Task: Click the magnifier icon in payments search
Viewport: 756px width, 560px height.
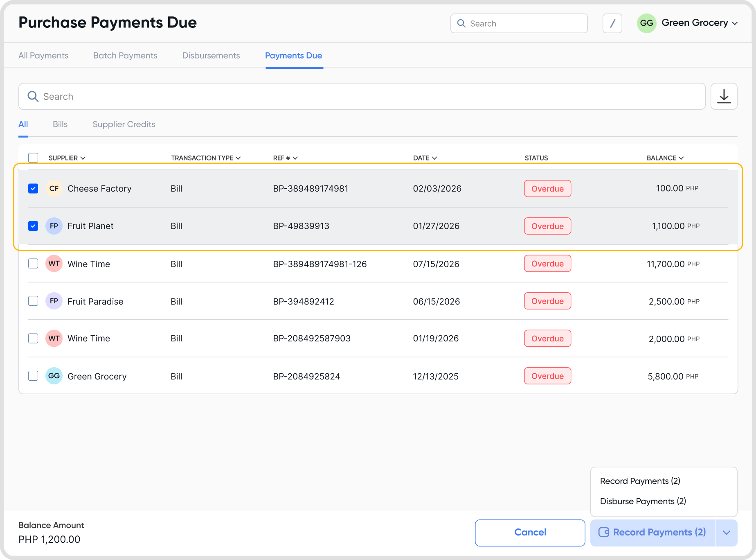Action: 33,97
